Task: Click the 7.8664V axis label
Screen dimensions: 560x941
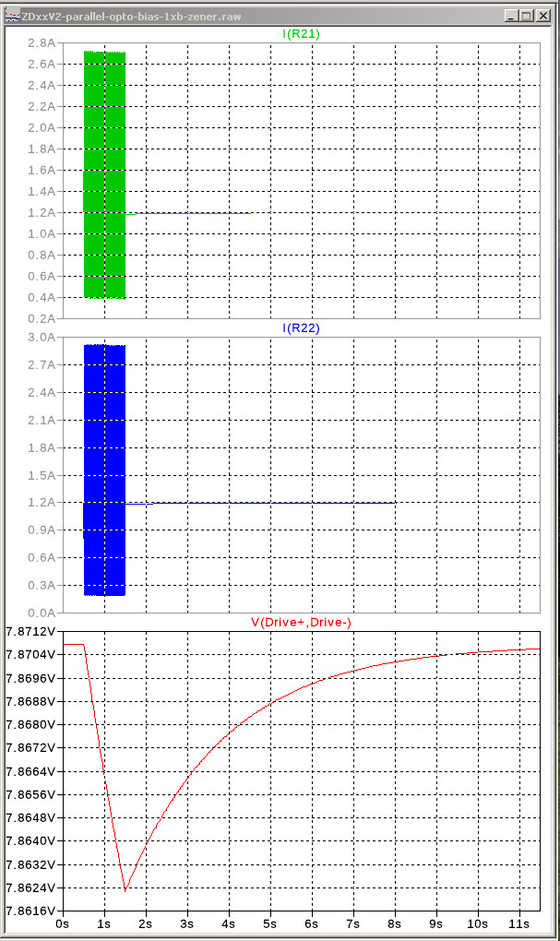Action: [30, 771]
